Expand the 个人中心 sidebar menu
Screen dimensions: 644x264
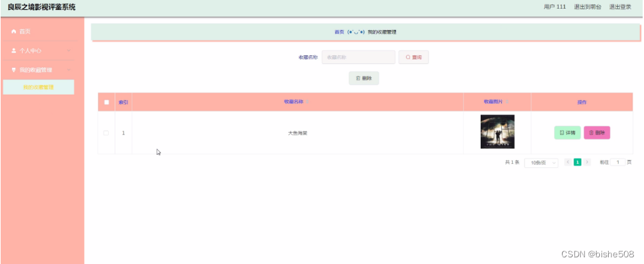coord(40,51)
